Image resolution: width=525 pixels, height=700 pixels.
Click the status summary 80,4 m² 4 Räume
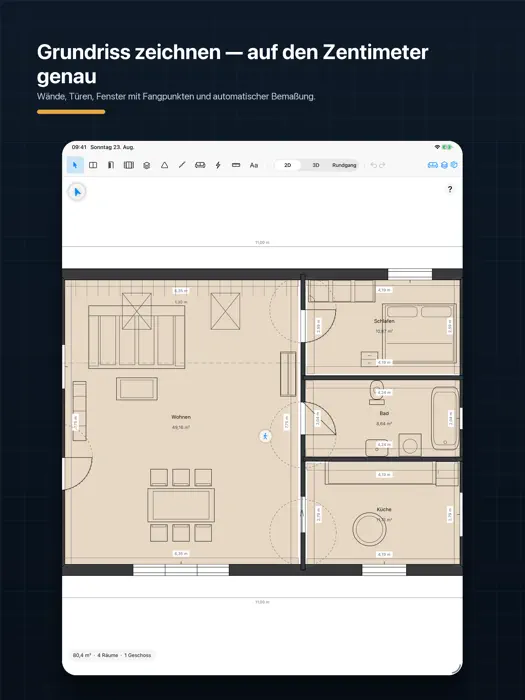coord(112,655)
